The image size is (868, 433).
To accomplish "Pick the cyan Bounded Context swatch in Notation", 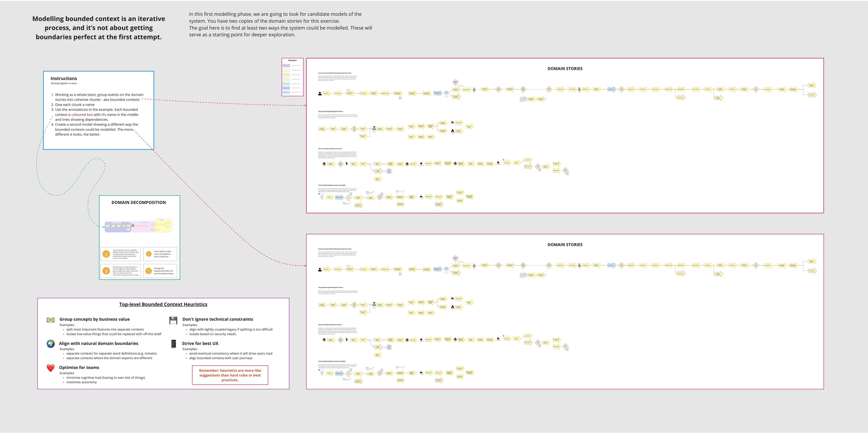I will click(286, 84).
